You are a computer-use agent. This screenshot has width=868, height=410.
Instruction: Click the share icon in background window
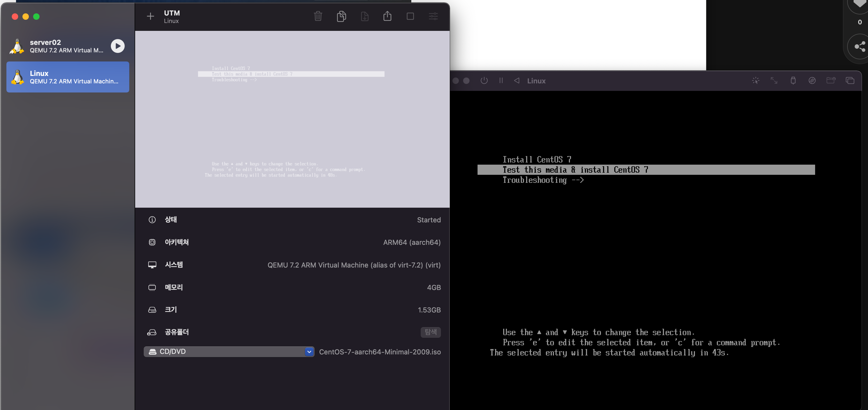click(859, 47)
